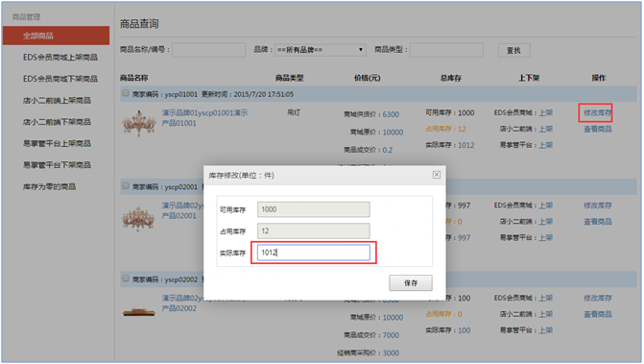Click the 查找 search button

[x=513, y=50]
